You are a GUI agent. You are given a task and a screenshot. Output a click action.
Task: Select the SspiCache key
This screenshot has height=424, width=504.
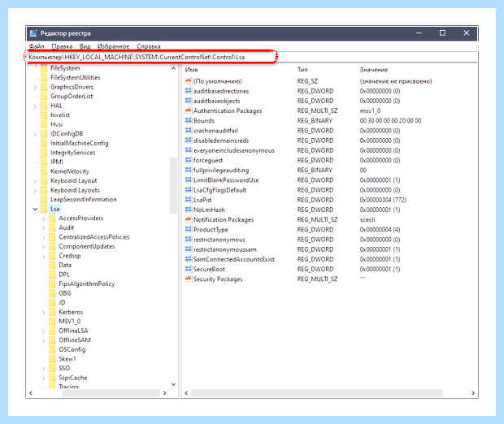pyautogui.click(x=73, y=378)
